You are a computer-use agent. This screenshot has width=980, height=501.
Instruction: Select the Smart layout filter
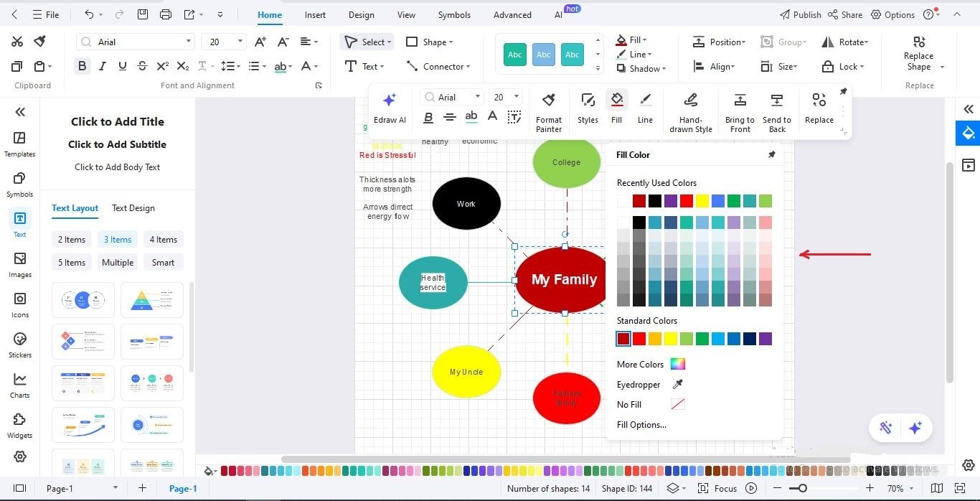click(x=163, y=263)
